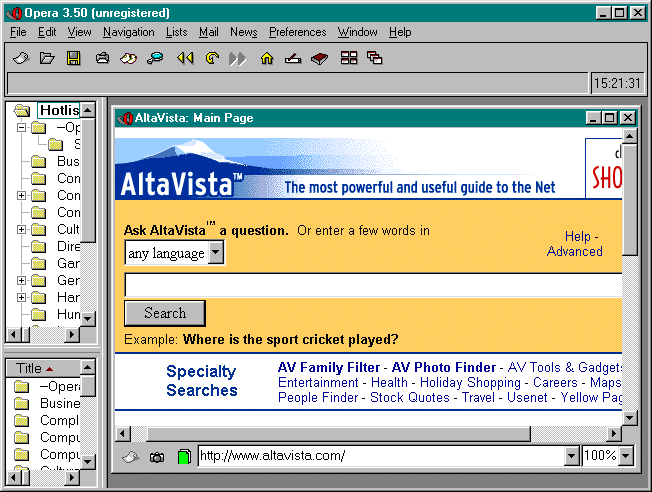Click the AltaVista search query input field

point(373,285)
